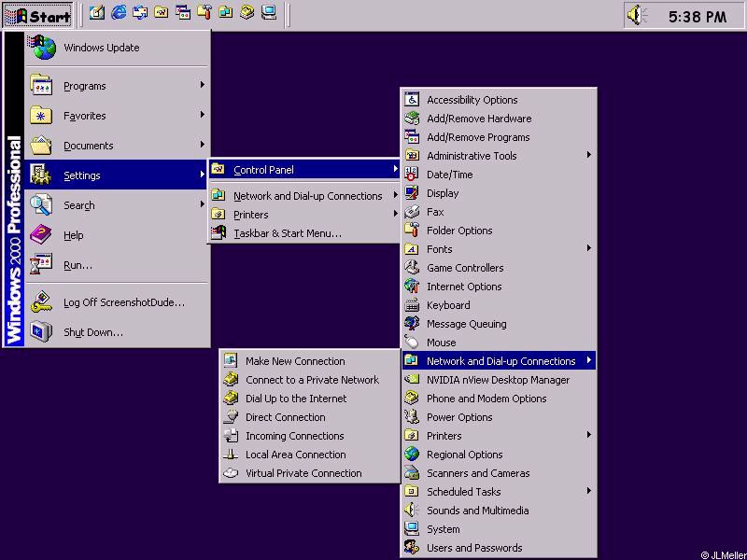The image size is (747, 560).
Task: Expand the Printers arrow in the Settings submenu
Action: point(395,214)
